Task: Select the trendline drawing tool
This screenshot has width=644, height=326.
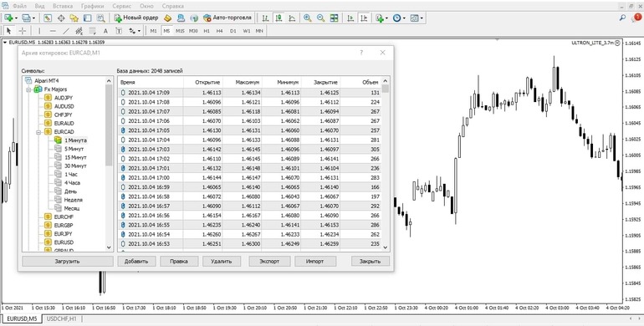Action: click(66, 31)
